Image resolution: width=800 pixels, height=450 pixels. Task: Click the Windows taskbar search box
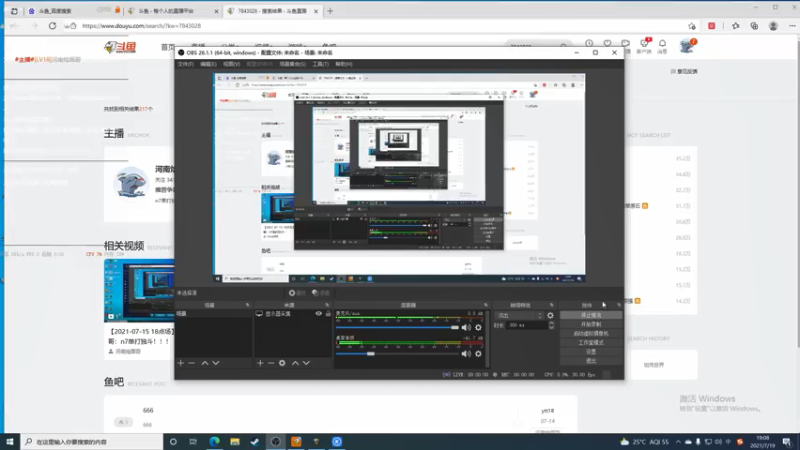[92, 442]
